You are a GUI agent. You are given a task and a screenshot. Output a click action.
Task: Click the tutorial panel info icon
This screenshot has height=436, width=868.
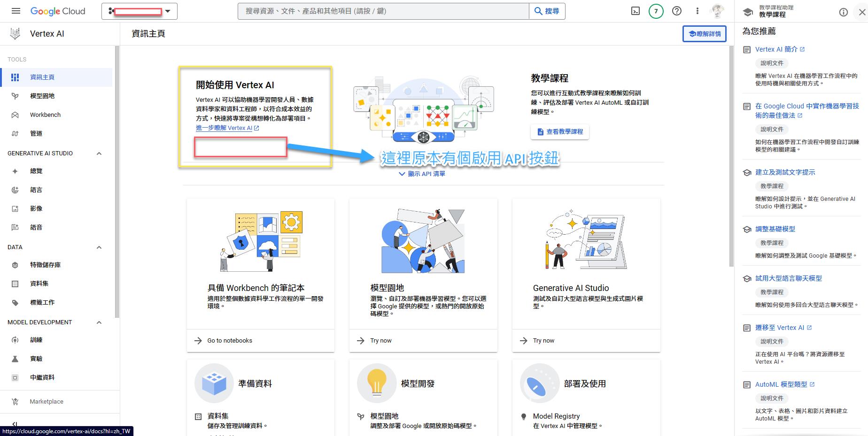coord(843,12)
